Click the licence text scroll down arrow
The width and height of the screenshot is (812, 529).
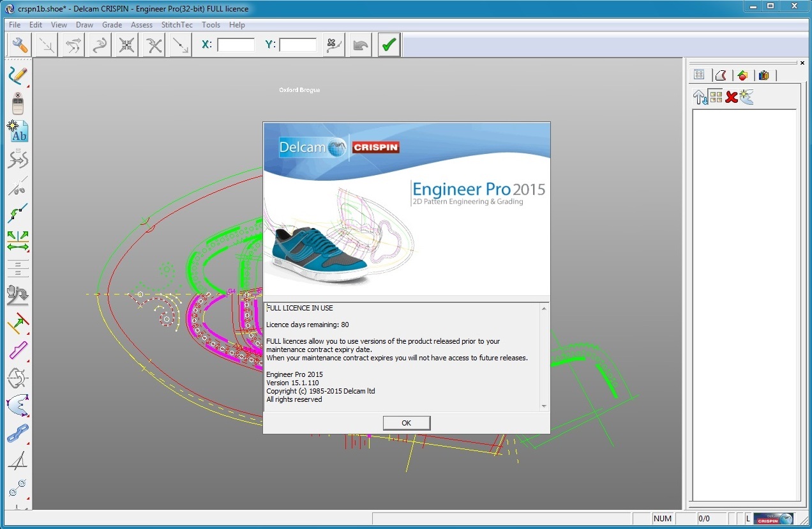pos(544,406)
